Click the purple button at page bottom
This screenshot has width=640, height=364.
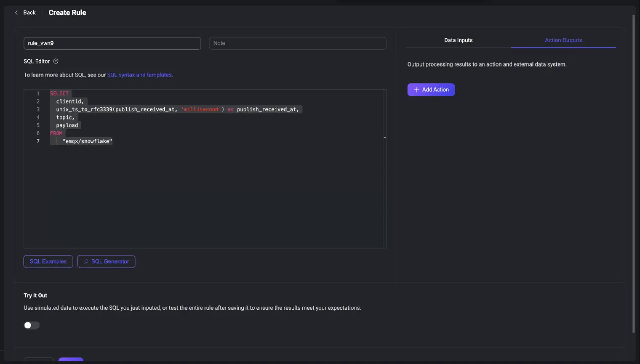pyautogui.click(x=71, y=360)
